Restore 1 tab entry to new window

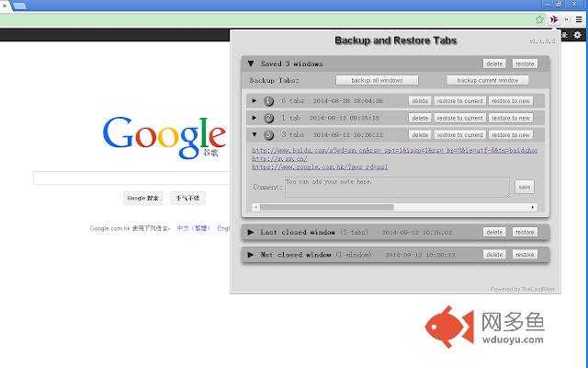(511, 118)
